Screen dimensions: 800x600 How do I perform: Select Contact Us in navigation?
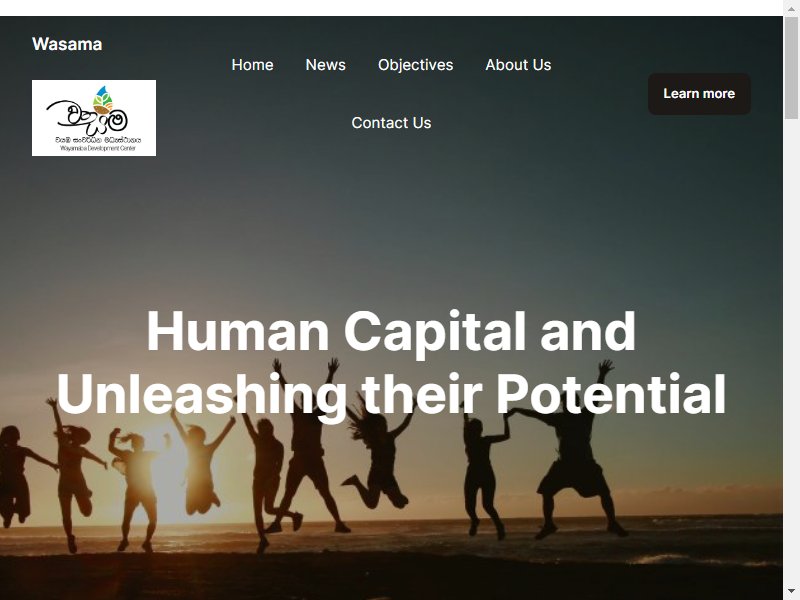(391, 122)
